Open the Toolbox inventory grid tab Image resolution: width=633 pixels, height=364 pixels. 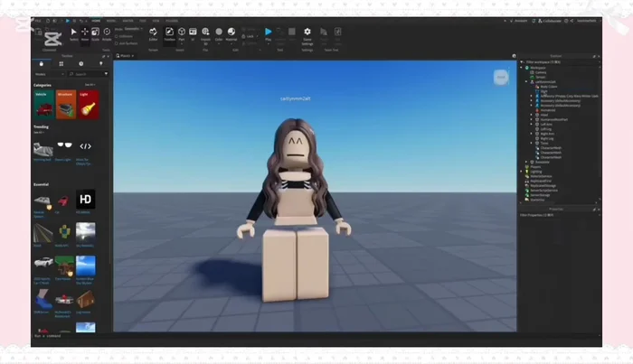(x=61, y=64)
